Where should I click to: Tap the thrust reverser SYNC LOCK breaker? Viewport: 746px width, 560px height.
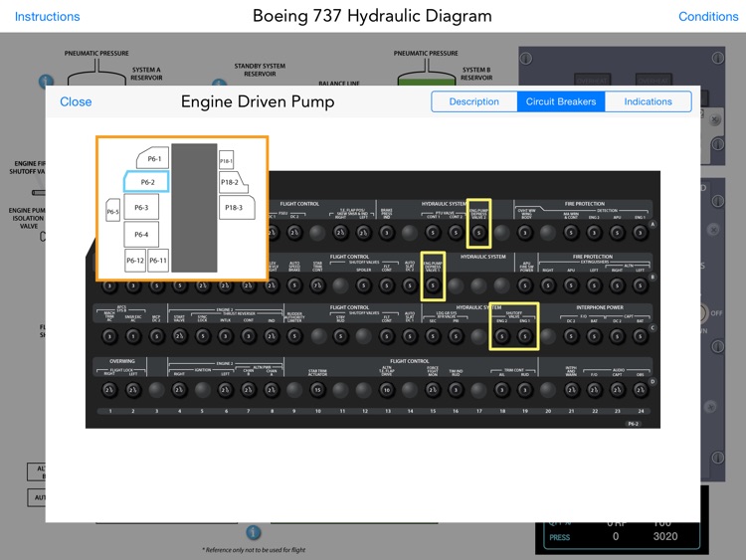point(202,336)
